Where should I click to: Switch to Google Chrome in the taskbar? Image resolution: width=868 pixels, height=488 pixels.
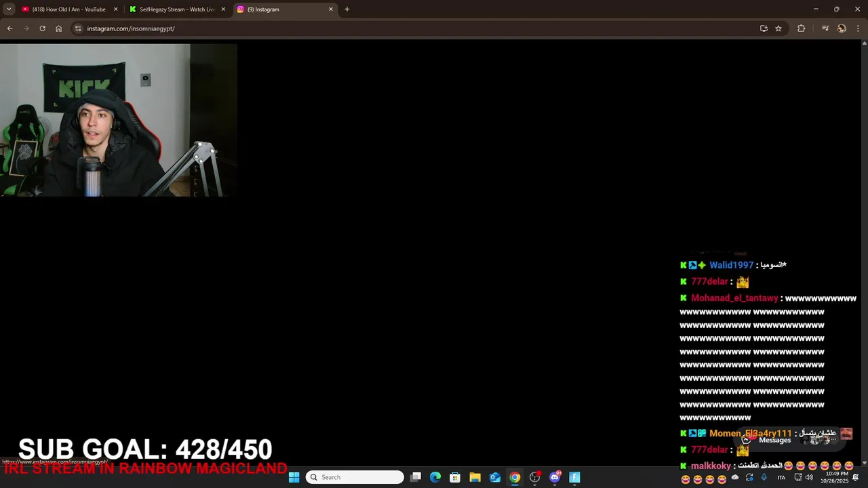coord(515,477)
